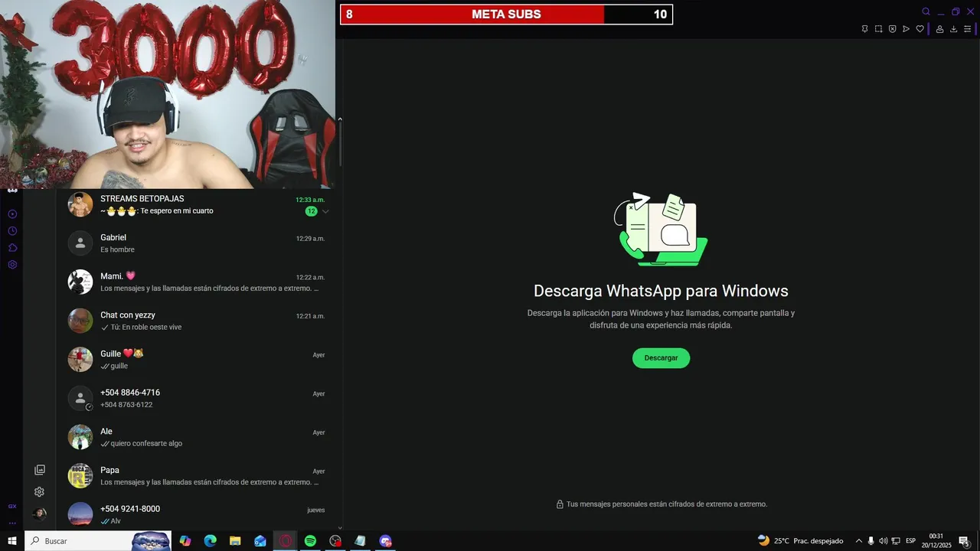The height and width of the screenshot is (551, 980).
Task: Open the snapshot capture tool icon
Action: [878, 29]
